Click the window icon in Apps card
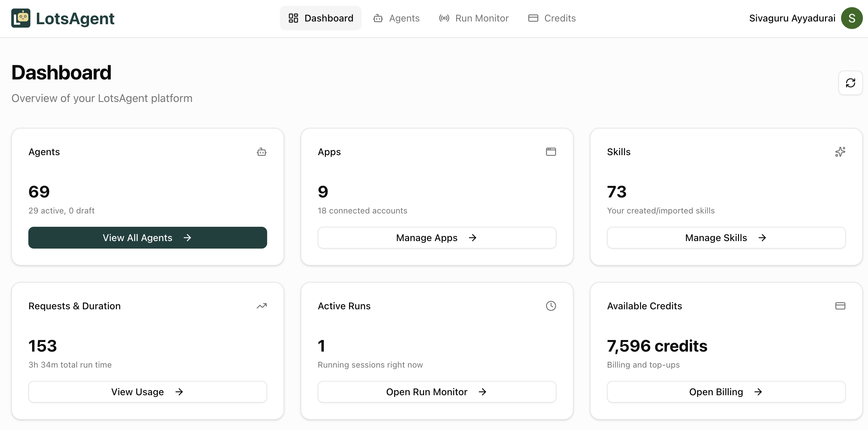868x430 pixels. tap(551, 152)
